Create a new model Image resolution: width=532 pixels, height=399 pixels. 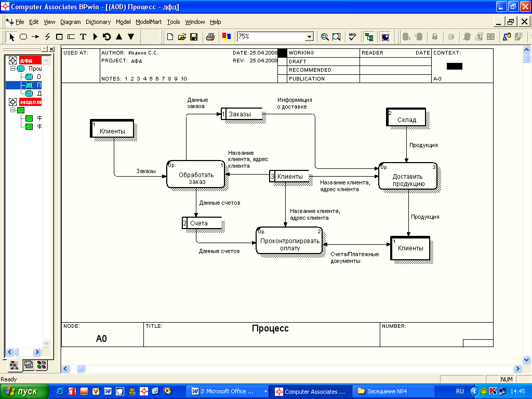tap(170, 37)
